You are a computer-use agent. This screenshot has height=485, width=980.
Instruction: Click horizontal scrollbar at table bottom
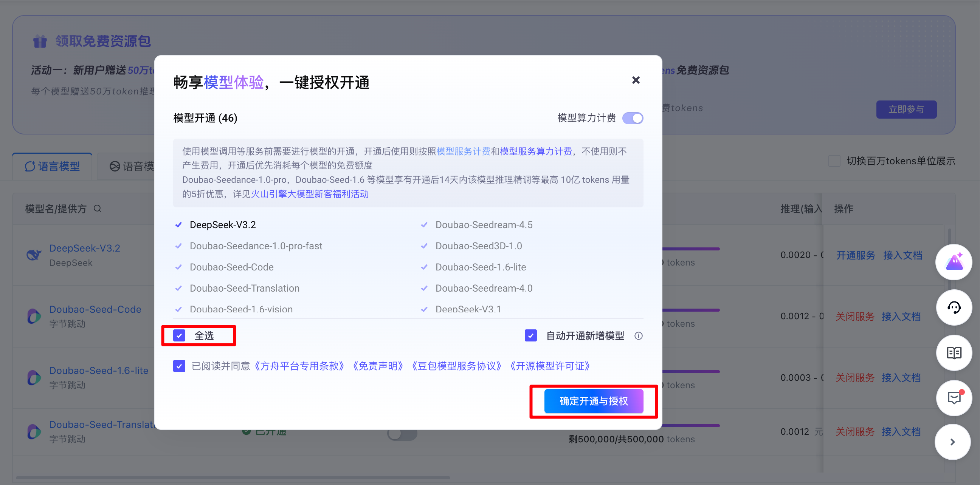click(x=233, y=477)
